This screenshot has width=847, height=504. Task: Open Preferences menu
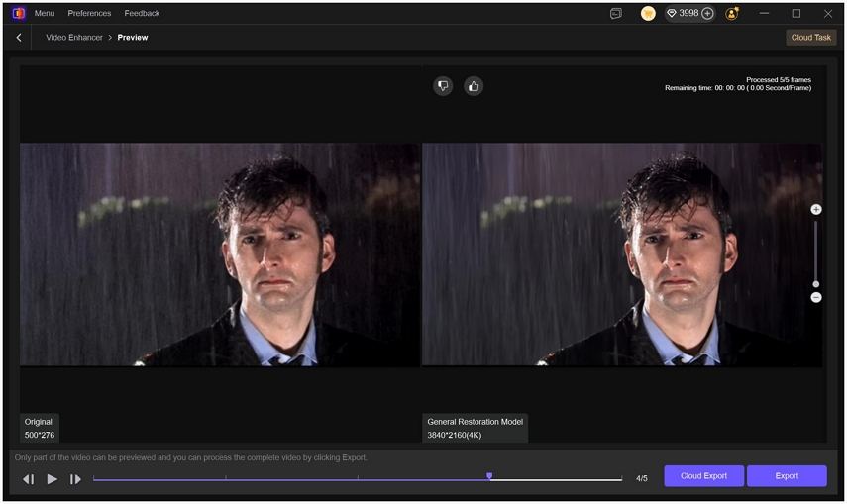89,13
